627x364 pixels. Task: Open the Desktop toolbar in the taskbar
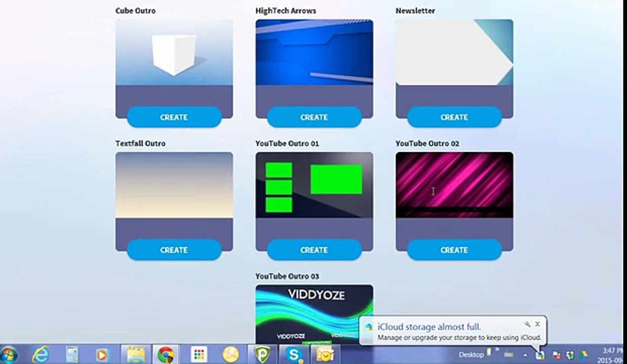(471, 355)
